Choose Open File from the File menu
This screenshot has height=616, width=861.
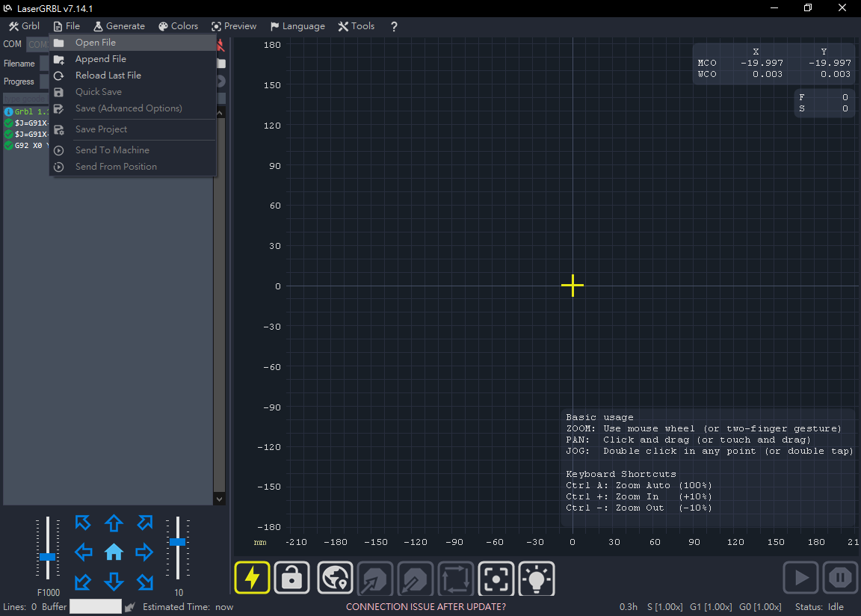[133, 43]
